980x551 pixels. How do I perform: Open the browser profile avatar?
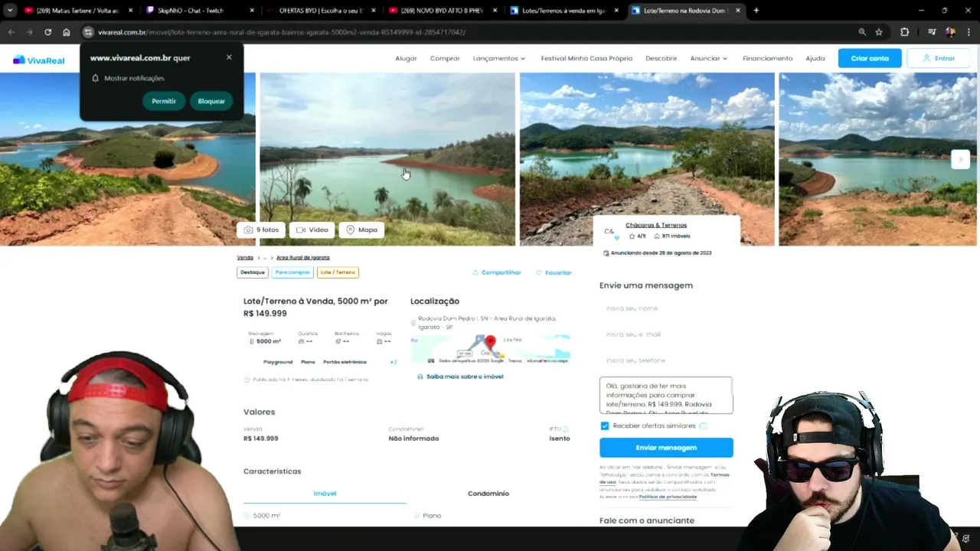click(x=950, y=32)
